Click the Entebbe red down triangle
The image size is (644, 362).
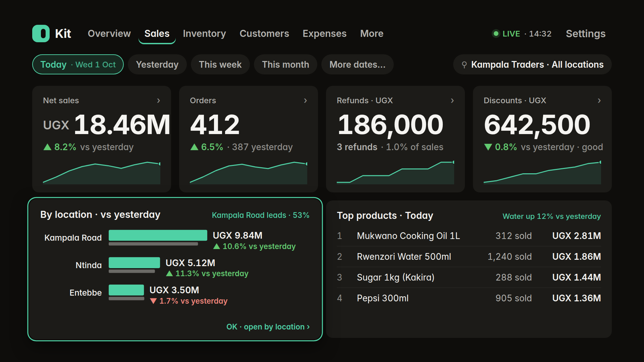(x=153, y=301)
